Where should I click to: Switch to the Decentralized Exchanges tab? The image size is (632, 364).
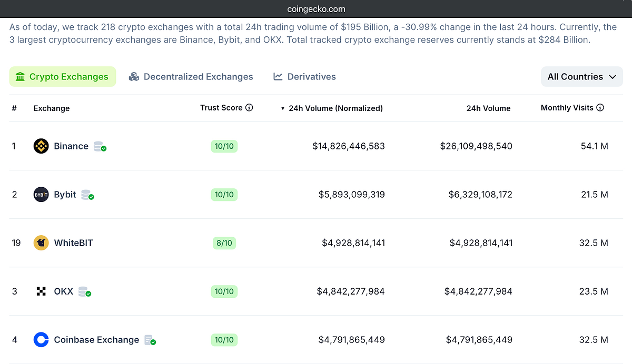(191, 76)
